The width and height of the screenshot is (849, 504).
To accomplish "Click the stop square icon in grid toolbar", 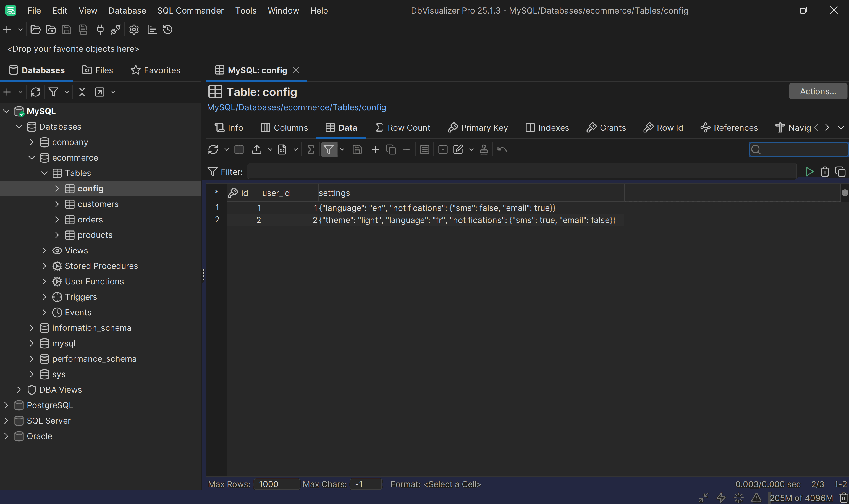I will (239, 149).
